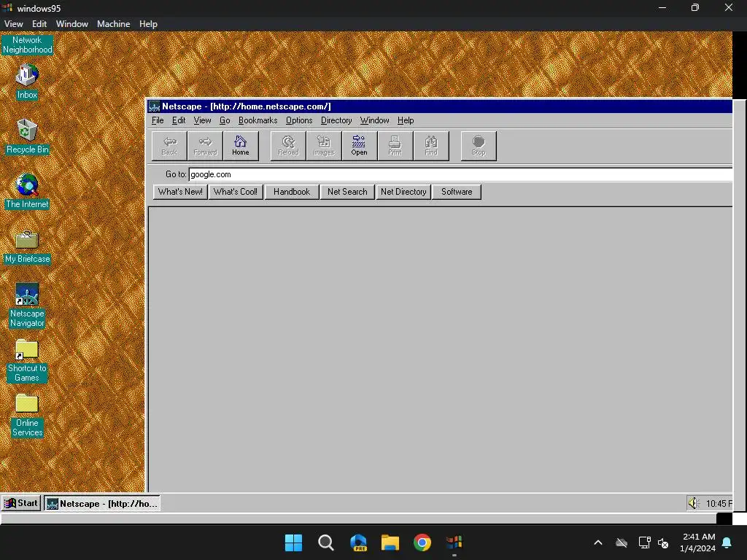The height and width of the screenshot is (560, 747).
Task: Open the emulator View menu
Action: pos(13,24)
